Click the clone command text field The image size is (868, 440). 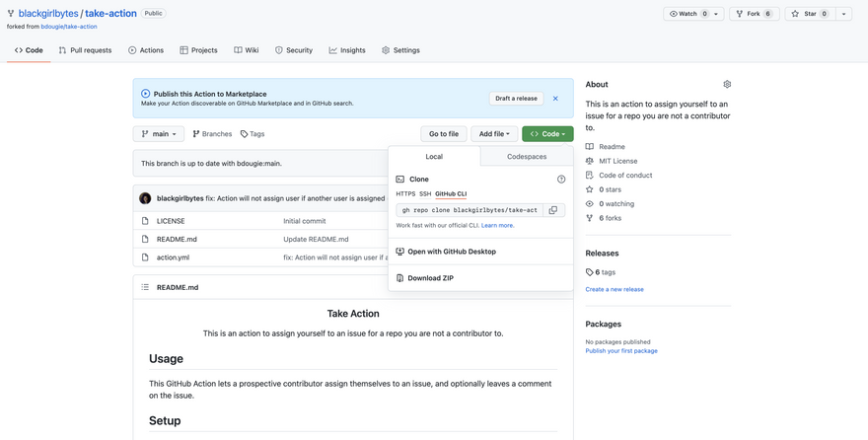[x=470, y=210]
